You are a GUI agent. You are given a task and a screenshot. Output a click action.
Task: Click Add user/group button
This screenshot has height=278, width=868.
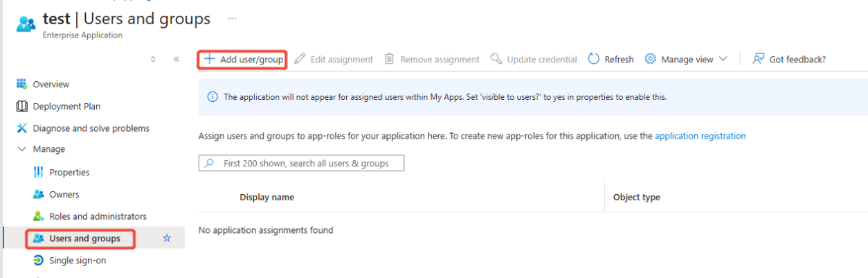(243, 60)
